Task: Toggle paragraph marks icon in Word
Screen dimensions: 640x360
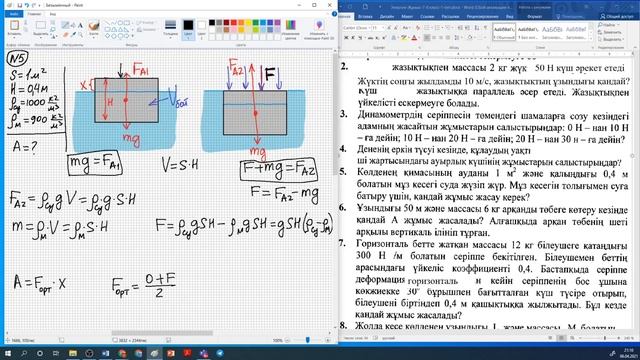Action: click(485, 28)
